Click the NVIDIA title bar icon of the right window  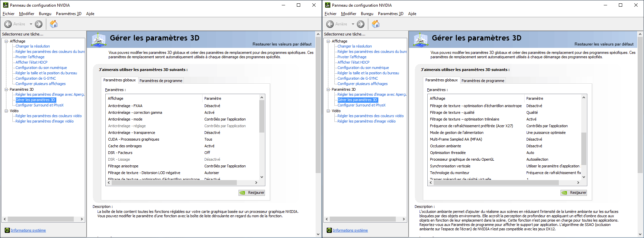[328, 5]
